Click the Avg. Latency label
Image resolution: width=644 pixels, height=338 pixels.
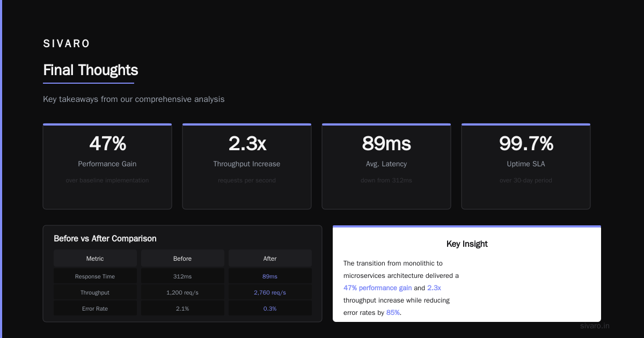[x=386, y=164]
